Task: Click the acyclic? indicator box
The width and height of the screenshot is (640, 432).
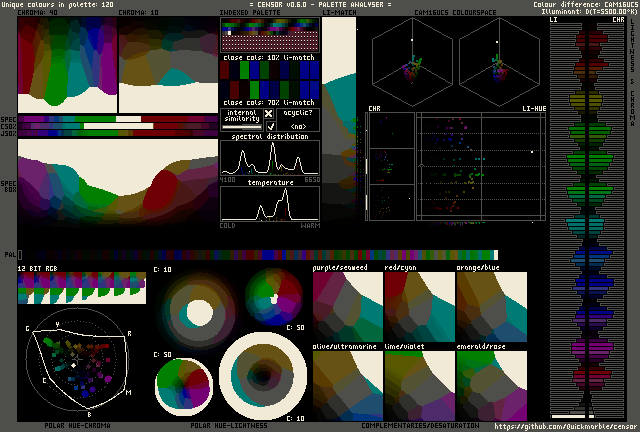Action: (x=298, y=119)
